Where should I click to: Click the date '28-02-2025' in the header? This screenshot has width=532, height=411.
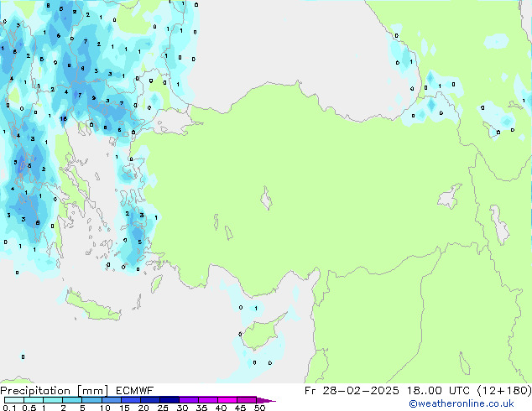pos(361,391)
